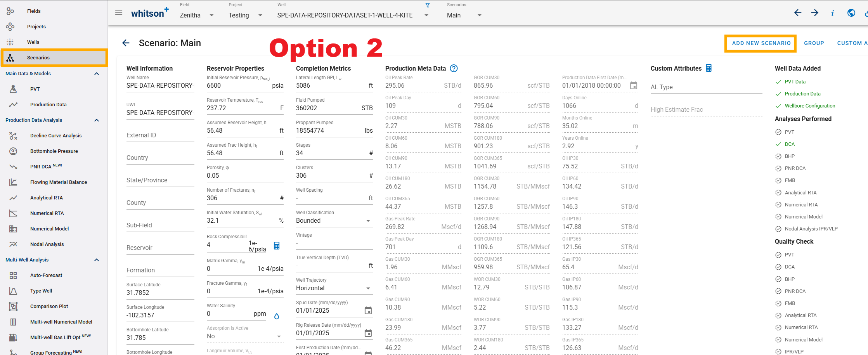Click the Water Salinity droplet icon
The height and width of the screenshot is (355, 868).
pos(277,316)
